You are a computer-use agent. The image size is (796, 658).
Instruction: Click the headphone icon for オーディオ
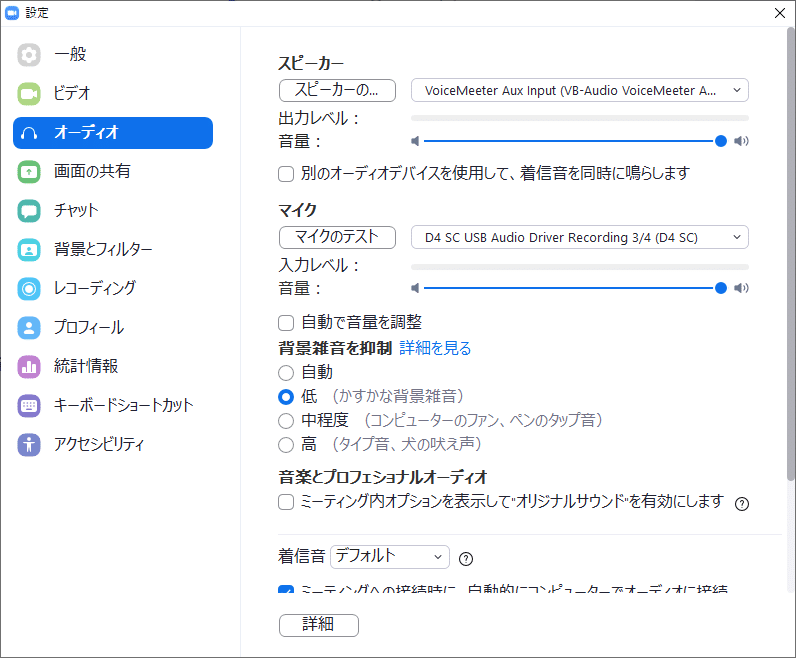[29, 133]
